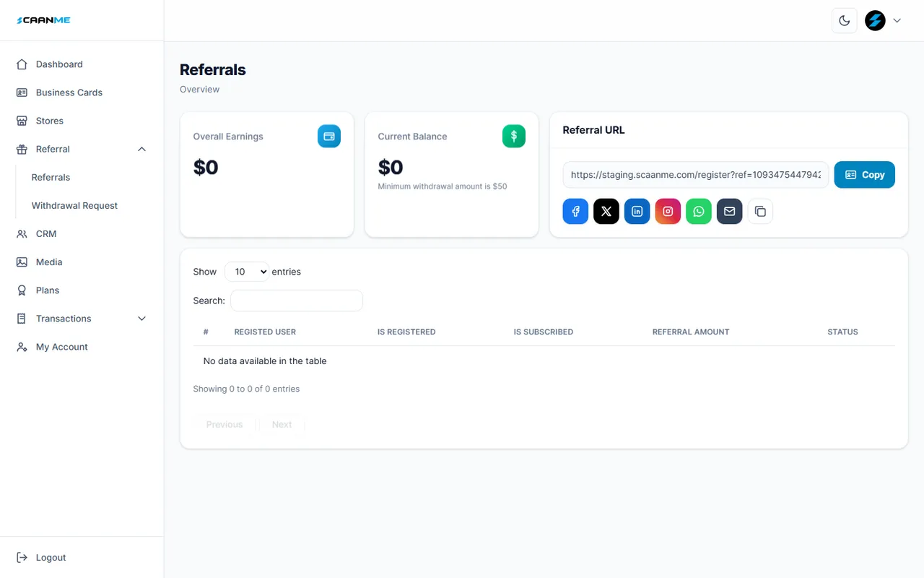Image resolution: width=924 pixels, height=578 pixels.
Task: Share referral link on Instagram
Action: 668,211
